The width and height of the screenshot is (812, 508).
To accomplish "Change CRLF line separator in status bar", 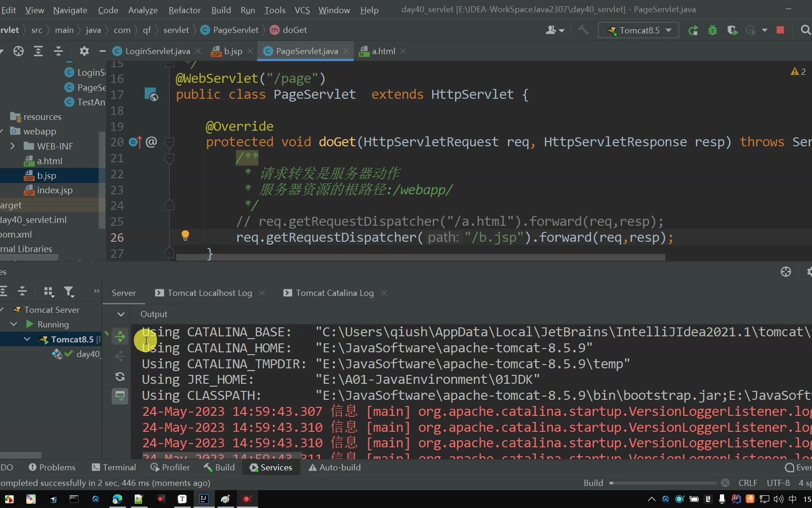I will [x=748, y=483].
